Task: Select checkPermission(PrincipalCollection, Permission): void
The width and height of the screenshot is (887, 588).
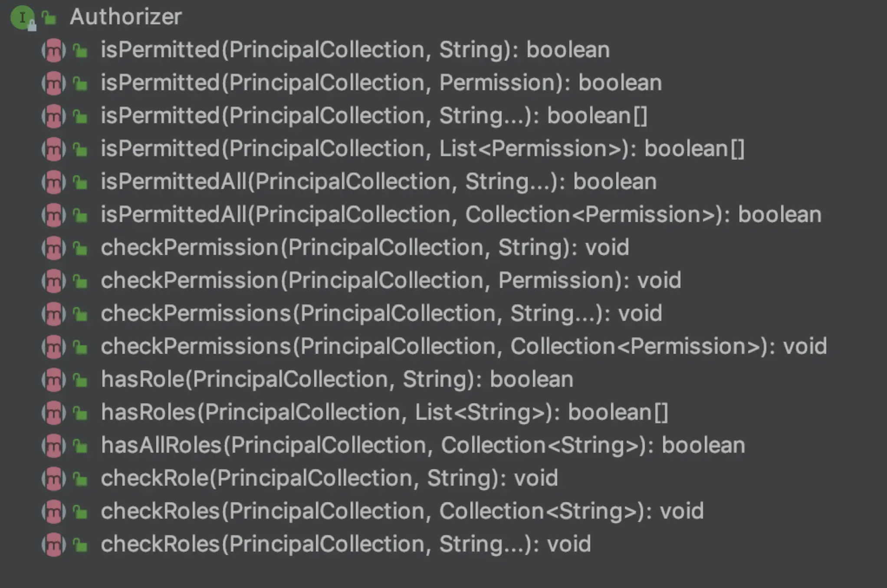Action: pyautogui.click(x=391, y=281)
